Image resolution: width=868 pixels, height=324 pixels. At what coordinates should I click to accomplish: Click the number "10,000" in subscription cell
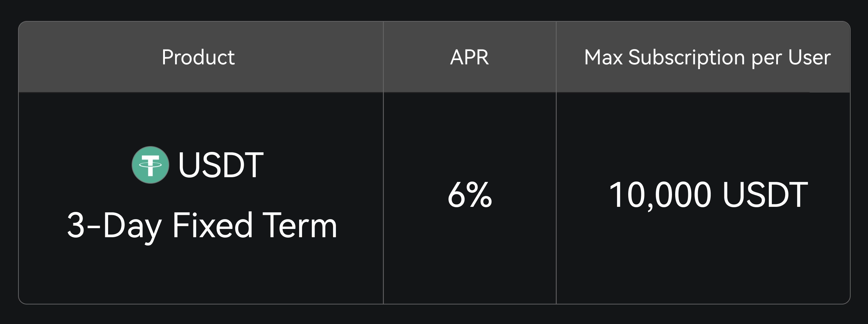tap(660, 195)
